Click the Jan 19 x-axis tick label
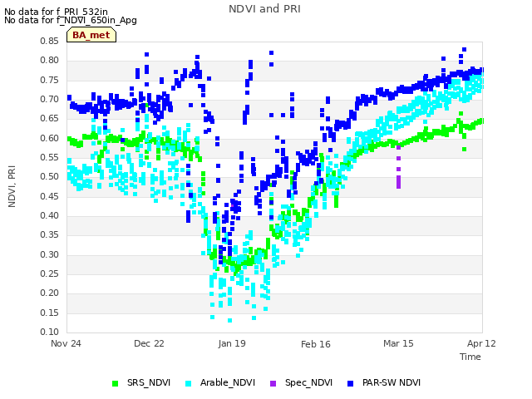 [x=232, y=343]
